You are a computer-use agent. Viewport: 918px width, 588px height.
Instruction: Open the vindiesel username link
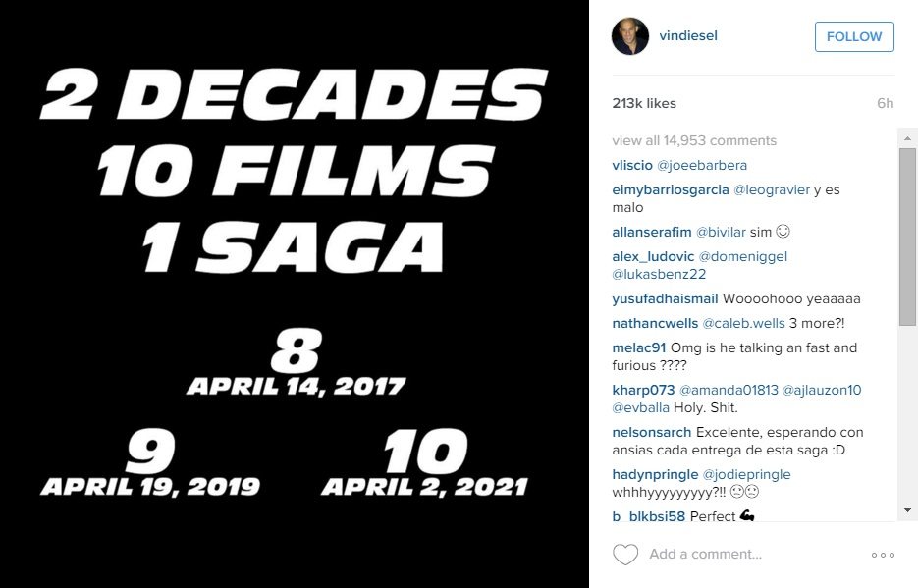tap(688, 35)
